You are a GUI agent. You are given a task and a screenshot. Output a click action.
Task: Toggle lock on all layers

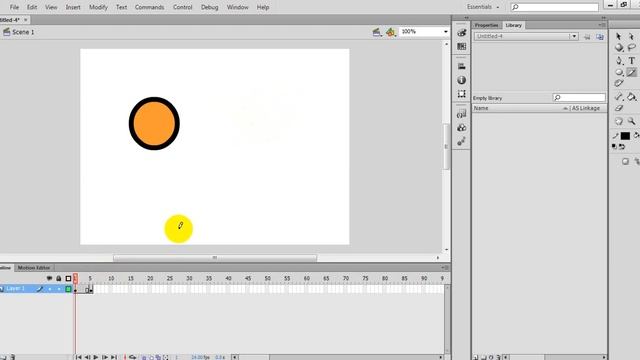(59, 278)
